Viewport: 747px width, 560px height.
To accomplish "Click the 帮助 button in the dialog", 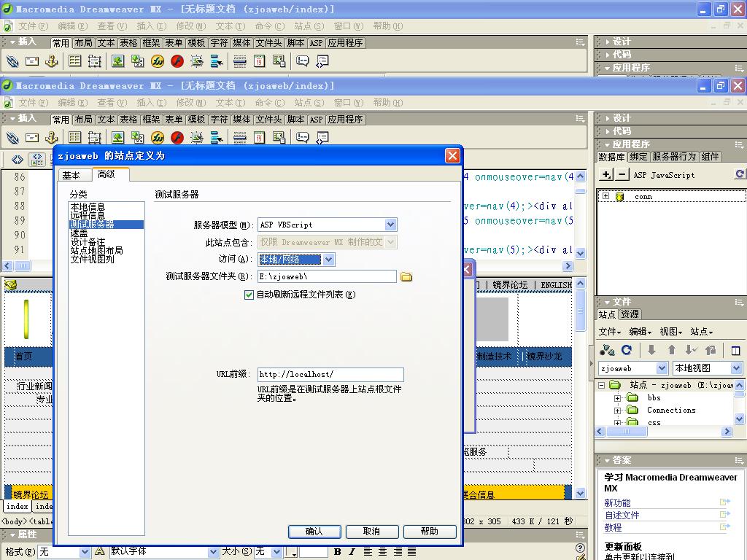I will point(430,532).
